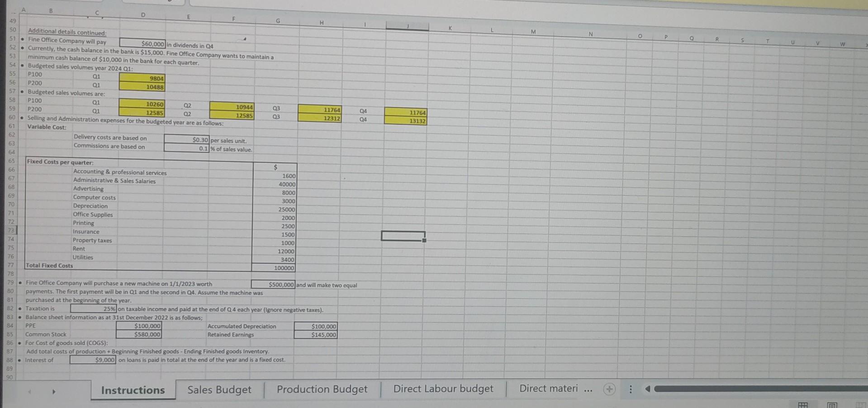Switch to Normal view icon in status bar
The height and width of the screenshot is (408, 868).
coord(803,405)
